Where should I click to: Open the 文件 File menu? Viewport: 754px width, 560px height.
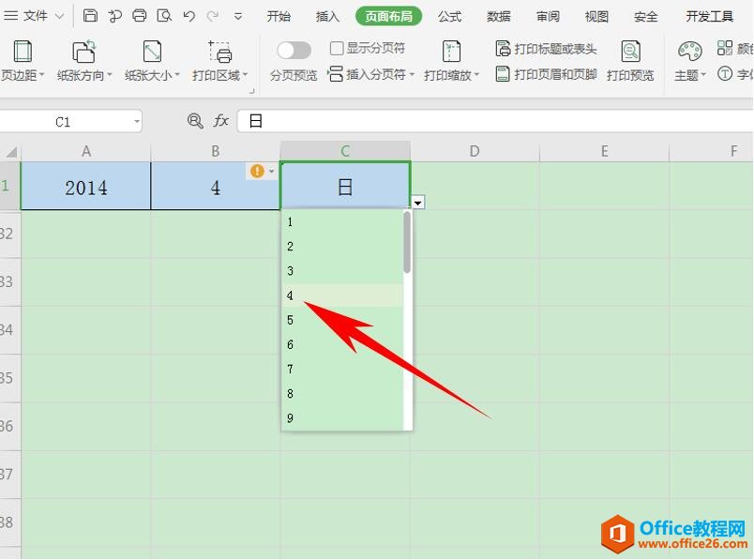36,15
